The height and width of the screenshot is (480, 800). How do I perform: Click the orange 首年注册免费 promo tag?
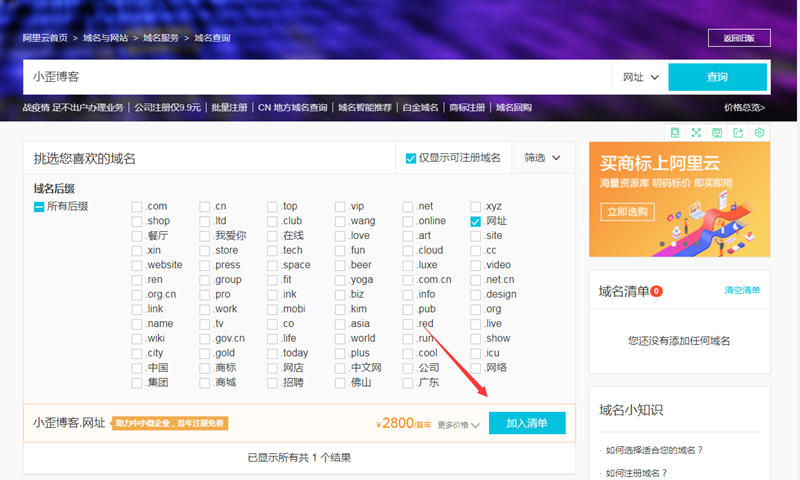[169, 423]
